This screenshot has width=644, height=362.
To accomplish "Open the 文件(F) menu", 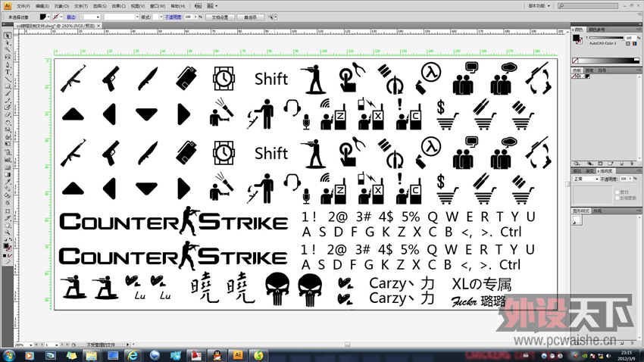I will click(23, 6).
